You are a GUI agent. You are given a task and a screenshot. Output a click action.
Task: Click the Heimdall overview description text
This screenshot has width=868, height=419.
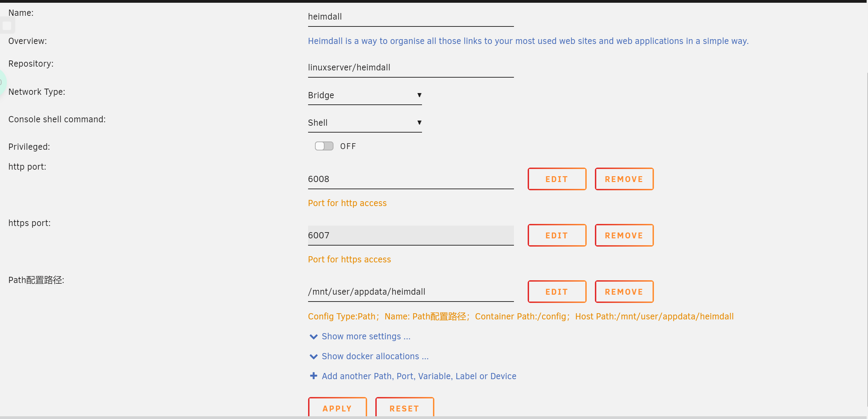tap(528, 41)
